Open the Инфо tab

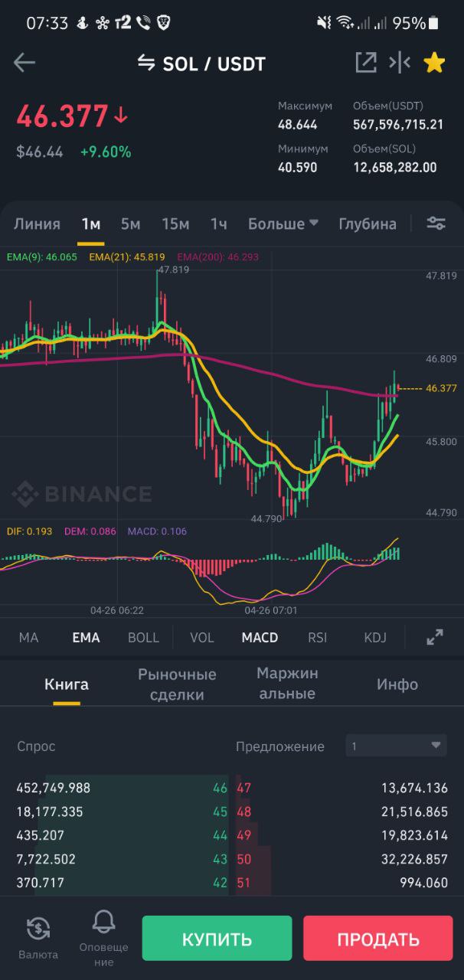click(397, 684)
